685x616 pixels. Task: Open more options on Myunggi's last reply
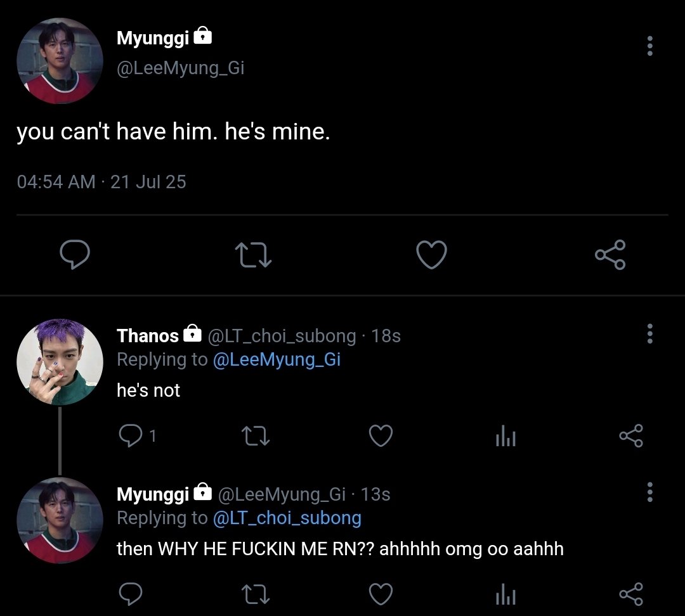pyautogui.click(x=649, y=492)
